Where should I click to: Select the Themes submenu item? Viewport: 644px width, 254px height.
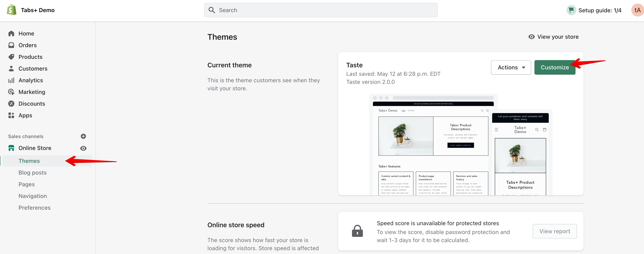29,160
